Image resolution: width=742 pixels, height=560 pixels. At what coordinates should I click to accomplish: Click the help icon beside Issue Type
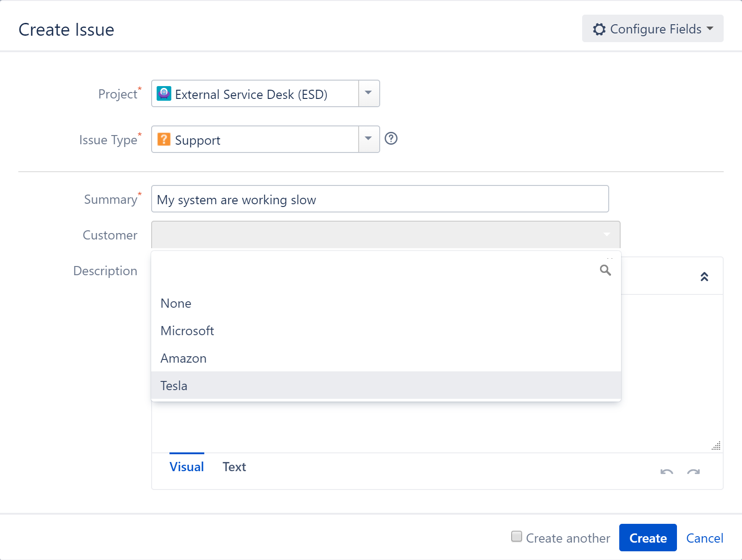pyautogui.click(x=392, y=139)
